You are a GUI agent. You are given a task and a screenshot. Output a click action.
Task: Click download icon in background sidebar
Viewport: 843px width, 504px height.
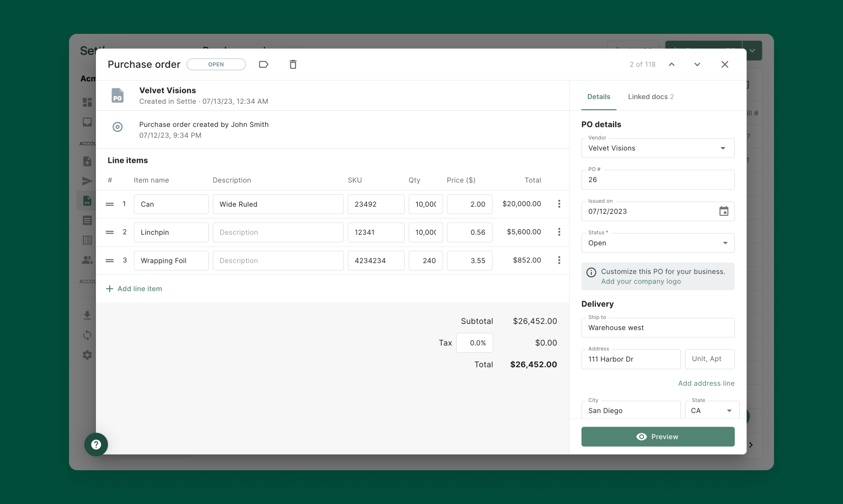point(87,315)
